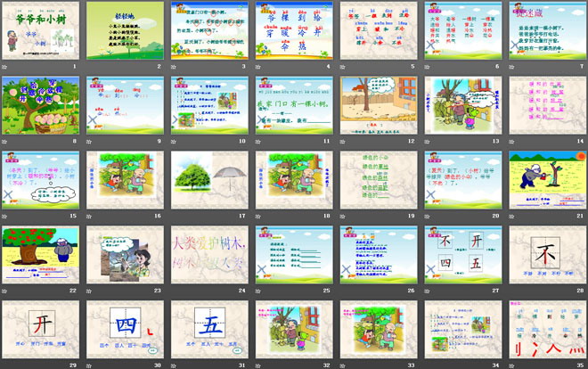The height and width of the screenshot is (369, 588).
Task: Click animation star icon under slide 23
Action: pyautogui.click(x=89, y=291)
